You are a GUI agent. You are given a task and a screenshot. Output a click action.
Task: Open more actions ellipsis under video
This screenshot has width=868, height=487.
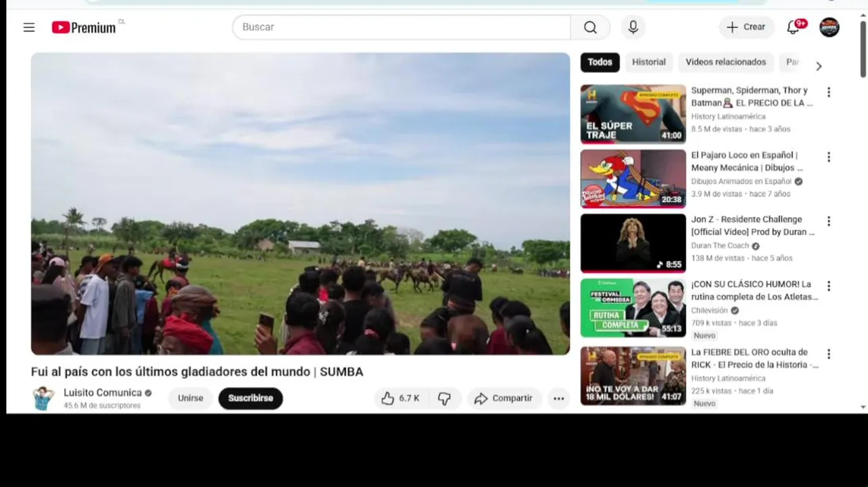pos(558,398)
